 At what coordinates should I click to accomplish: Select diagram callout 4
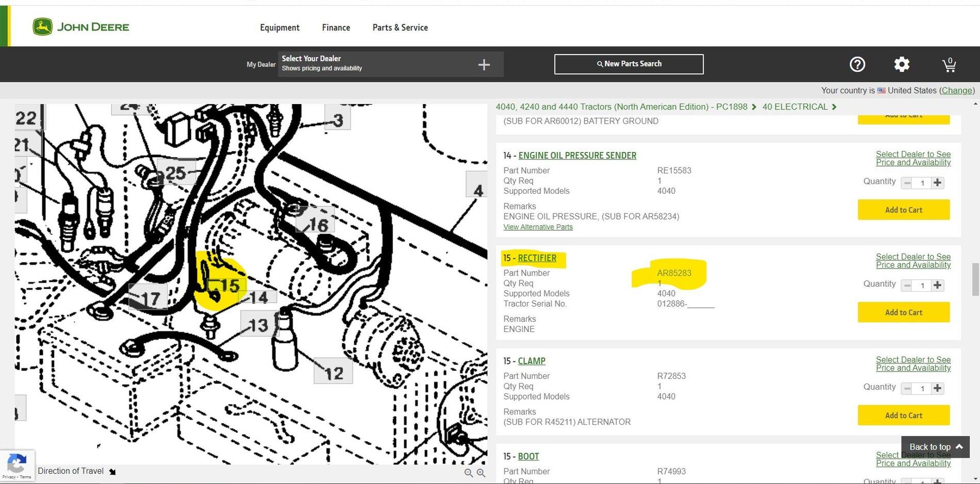(477, 185)
